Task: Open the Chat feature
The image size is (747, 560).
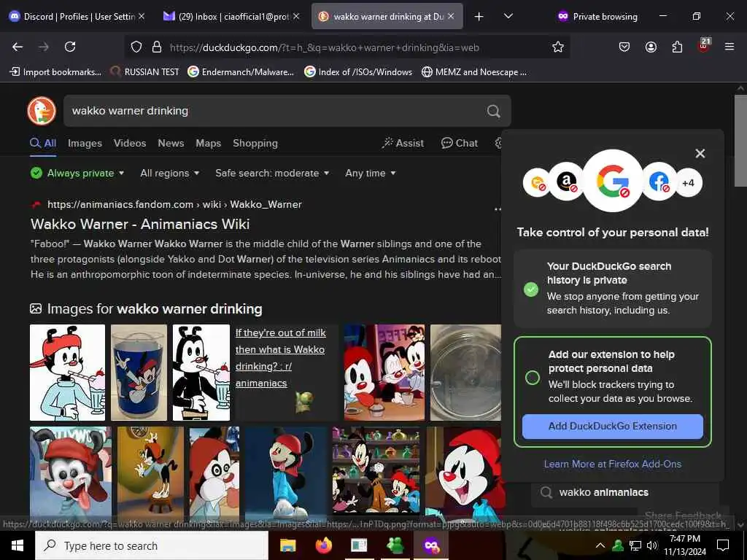Action: [x=460, y=144]
